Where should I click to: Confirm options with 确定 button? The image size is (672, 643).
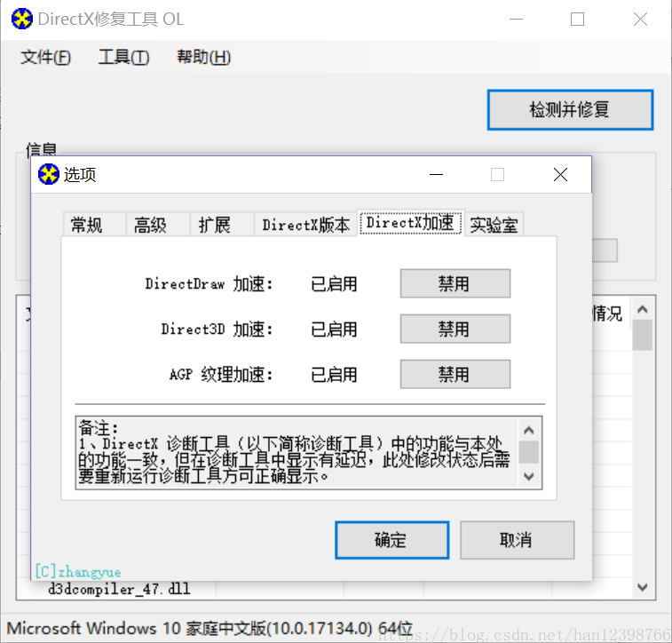(391, 540)
